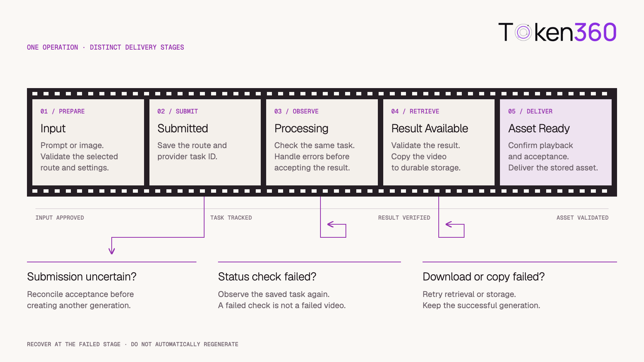Select the '01 / PREPARE' stage label
The width and height of the screenshot is (644, 362).
click(x=62, y=111)
